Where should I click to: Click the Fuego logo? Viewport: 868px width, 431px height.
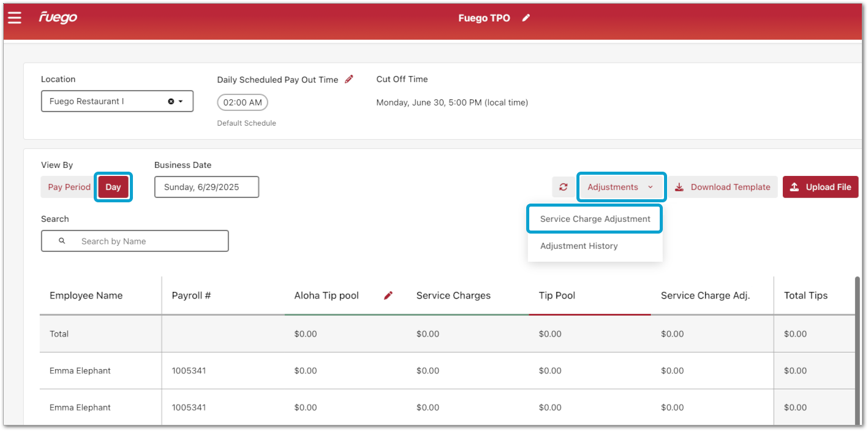[x=58, y=17]
